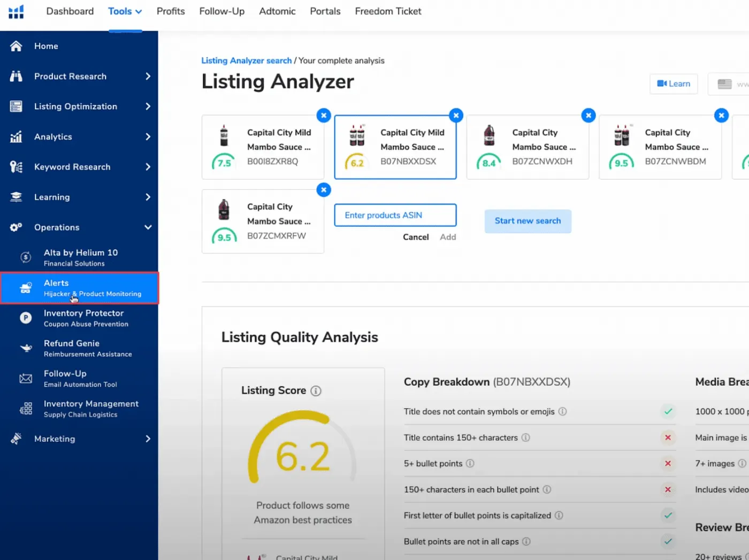Screen dimensions: 749x560
Task: Expand the Learning submenu arrow
Action: 148,197
